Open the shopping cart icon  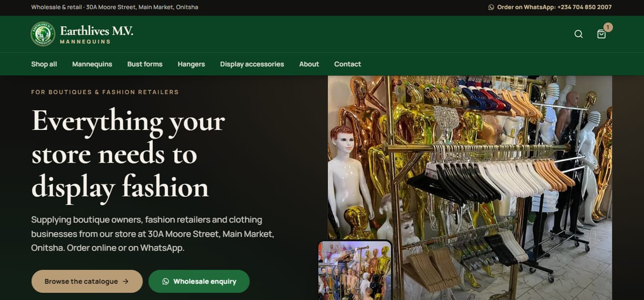(x=601, y=34)
